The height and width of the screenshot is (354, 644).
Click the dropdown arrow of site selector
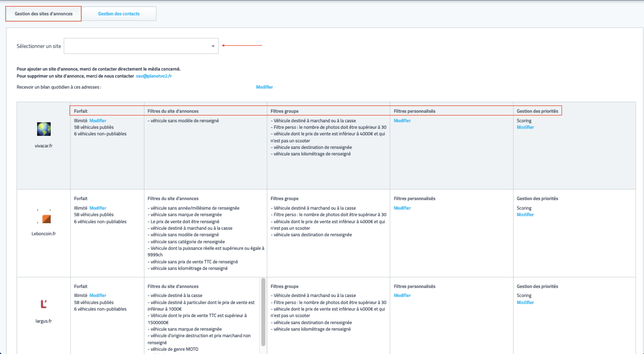coord(213,46)
